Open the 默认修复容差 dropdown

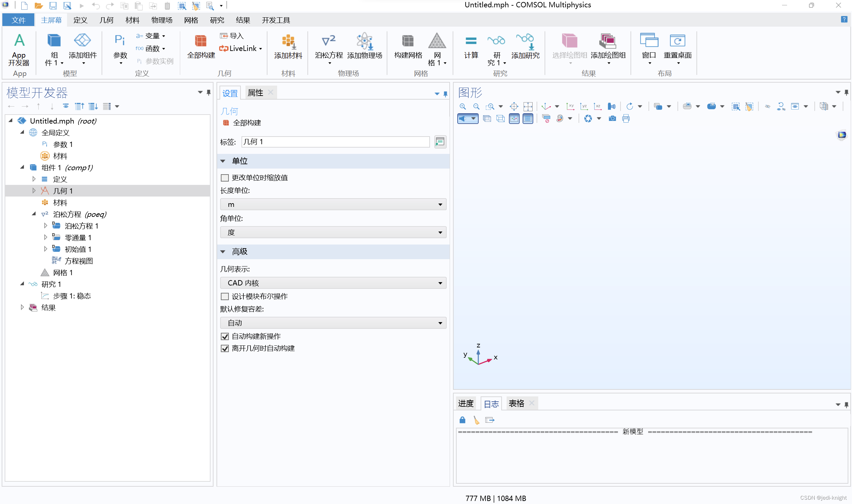[x=333, y=323]
